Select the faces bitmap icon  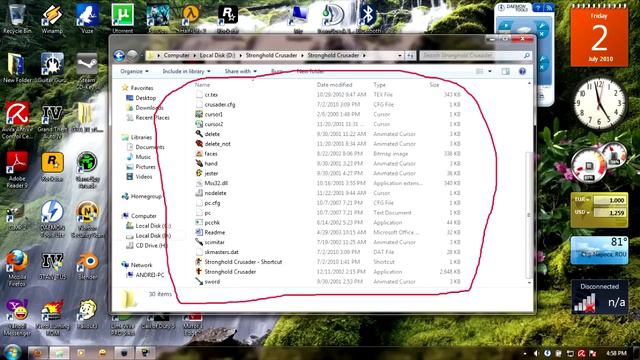199,153
